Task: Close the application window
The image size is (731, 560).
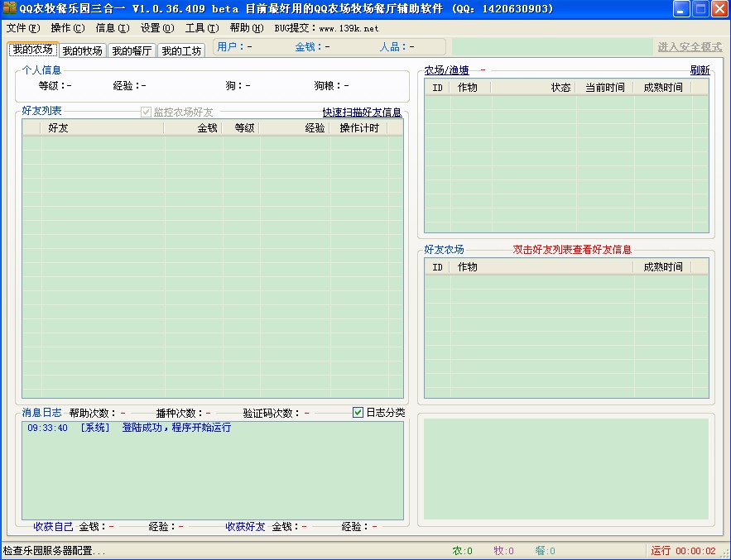Action: tap(719, 9)
